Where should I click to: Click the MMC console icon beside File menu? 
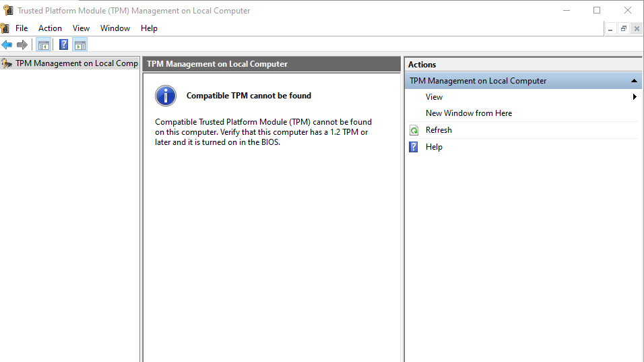tap(5, 28)
